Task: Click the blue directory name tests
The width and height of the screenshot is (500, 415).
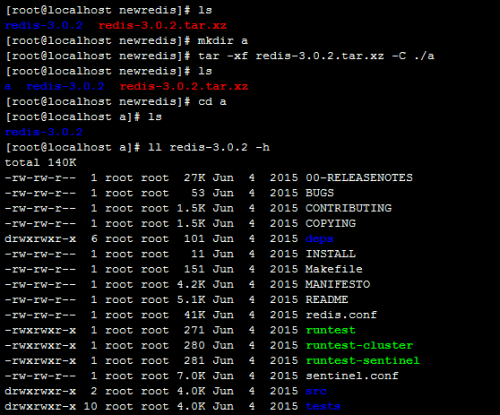Action: pyautogui.click(x=323, y=406)
